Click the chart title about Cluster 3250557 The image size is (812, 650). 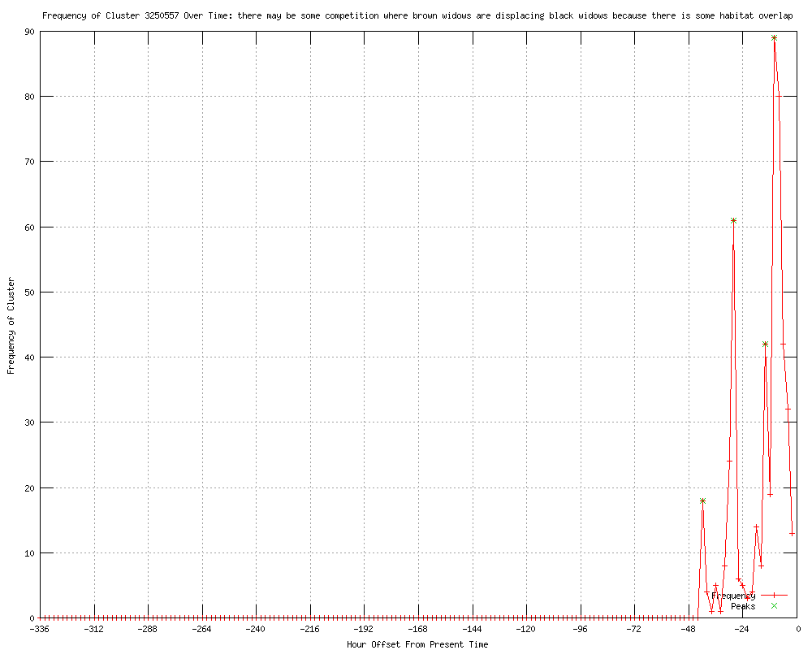[417, 15]
